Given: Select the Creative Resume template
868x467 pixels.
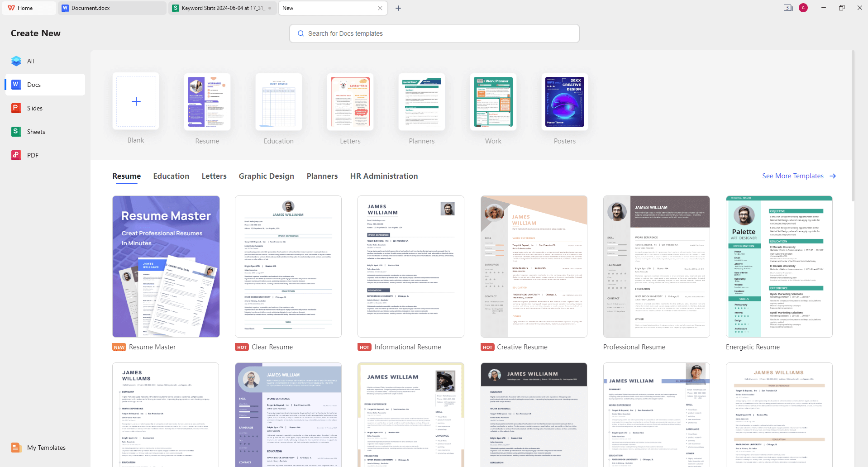Looking at the screenshot, I should 534,267.
